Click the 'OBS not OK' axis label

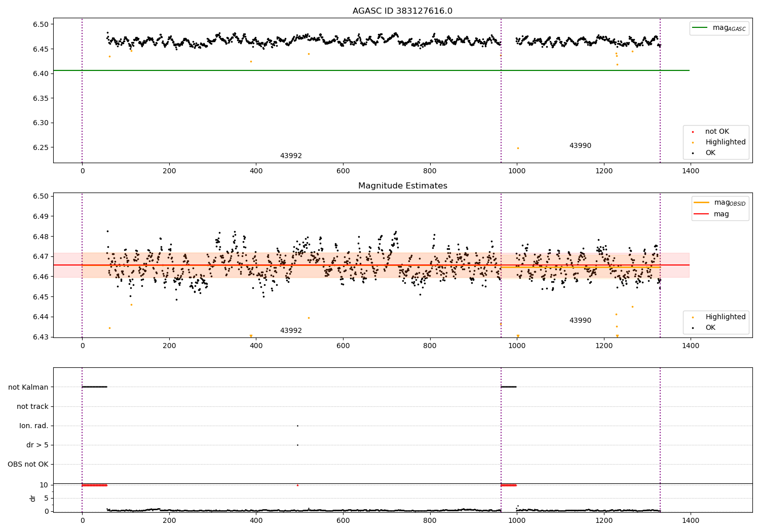pyautogui.click(x=28, y=464)
